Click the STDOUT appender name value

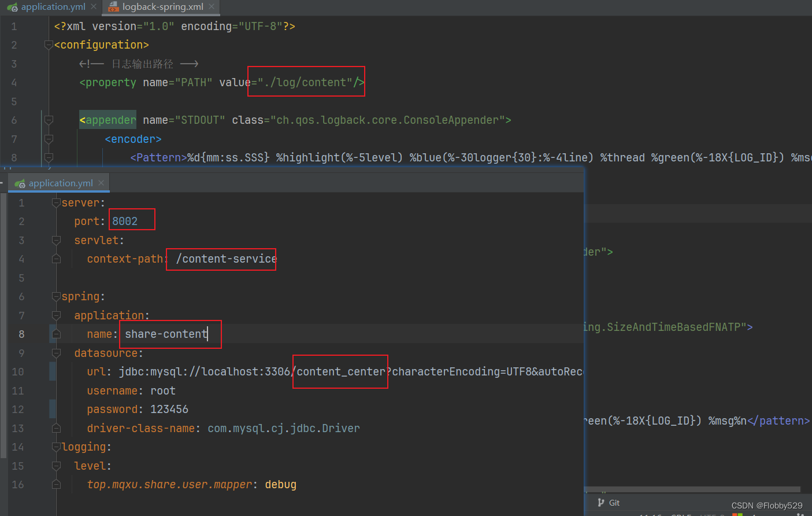(x=200, y=120)
